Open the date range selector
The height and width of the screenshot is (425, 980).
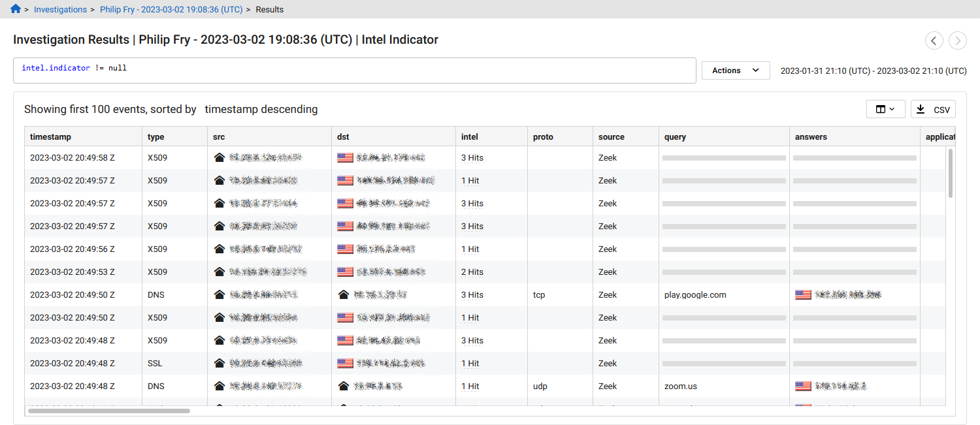coord(873,71)
